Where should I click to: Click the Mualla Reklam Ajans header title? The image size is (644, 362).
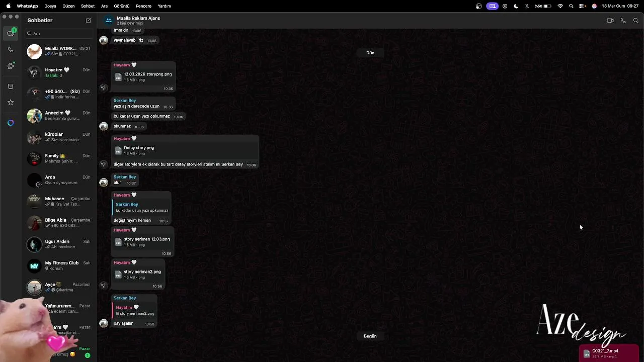pyautogui.click(x=138, y=18)
